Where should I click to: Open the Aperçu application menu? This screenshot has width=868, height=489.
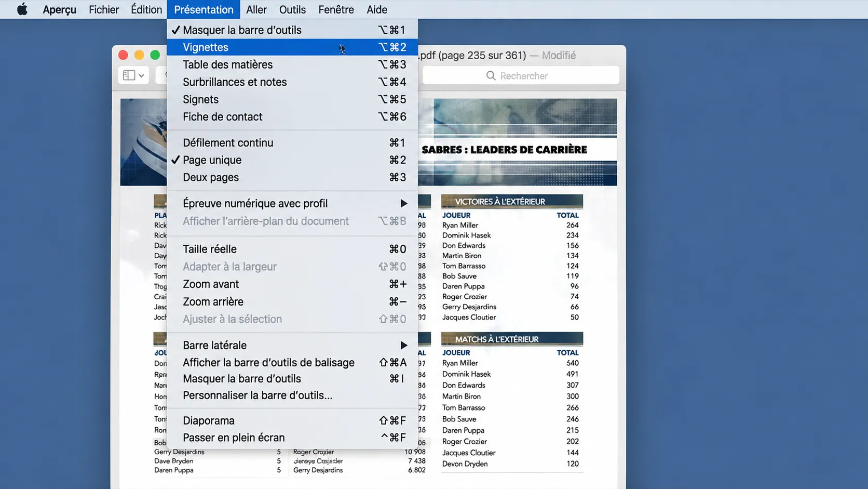coord(59,9)
